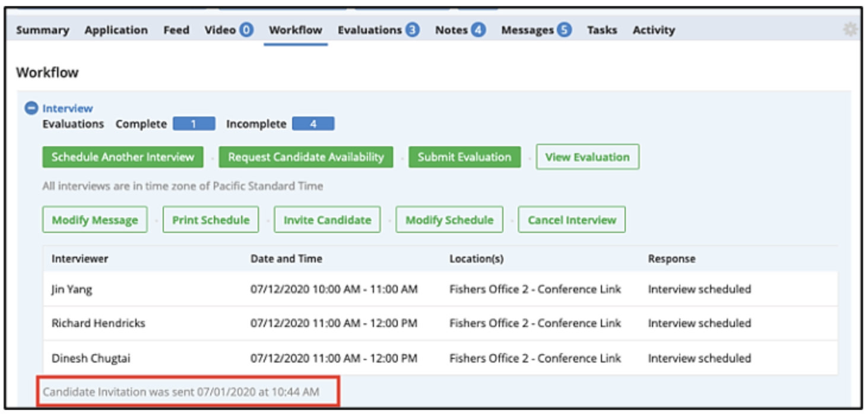This screenshot has width=868, height=416.
Task: Click Modify Schedule
Action: pos(449,220)
